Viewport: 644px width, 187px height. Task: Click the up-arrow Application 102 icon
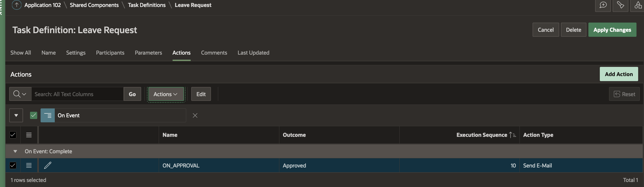pos(17,5)
